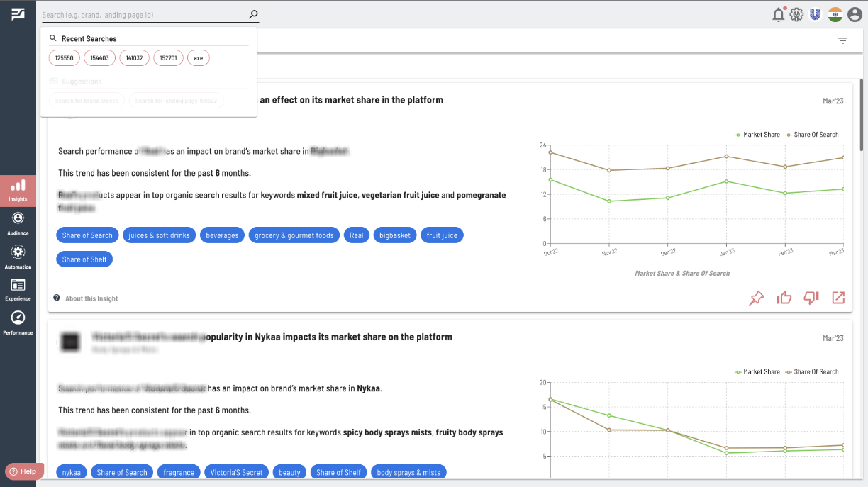Viewport: 868px width, 487px height.
Task: Open the settings gear icon
Action: [796, 14]
